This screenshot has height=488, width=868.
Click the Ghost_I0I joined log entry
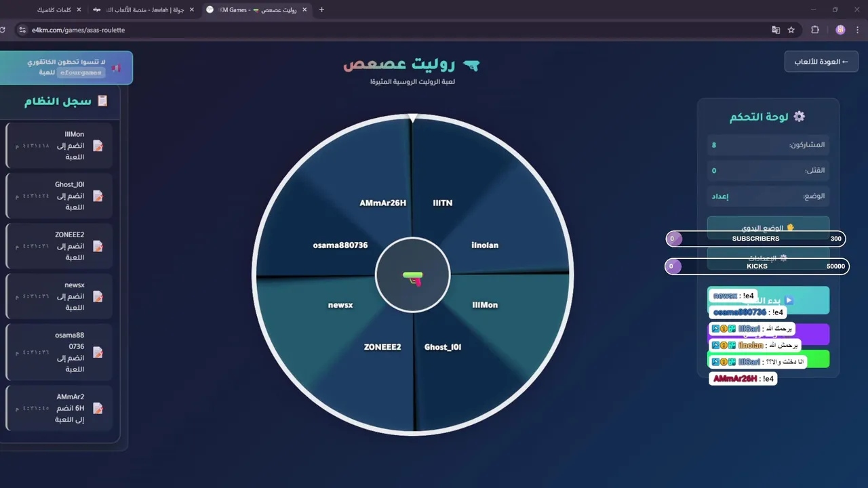(x=59, y=196)
